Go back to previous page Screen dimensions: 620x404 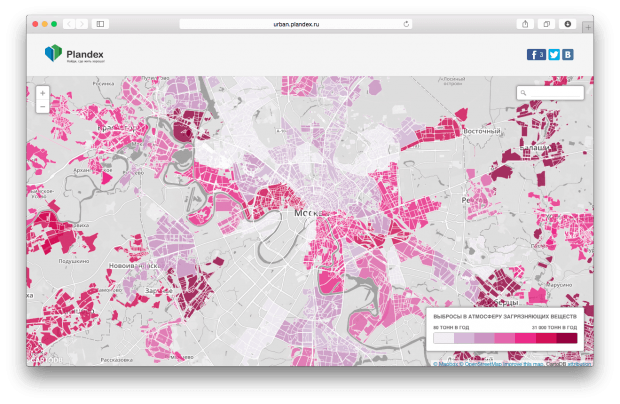pos(69,23)
